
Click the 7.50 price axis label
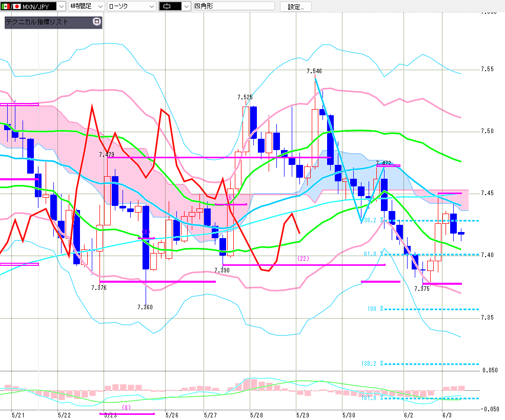pyautogui.click(x=487, y=131)
